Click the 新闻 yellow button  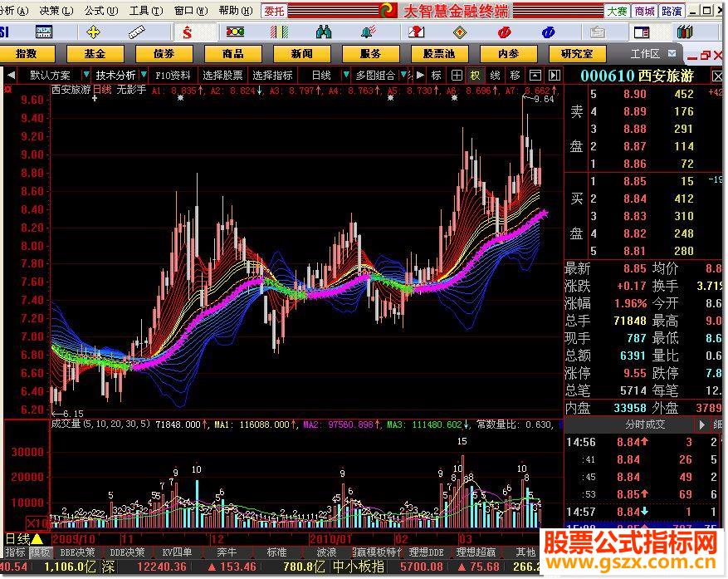302,53
